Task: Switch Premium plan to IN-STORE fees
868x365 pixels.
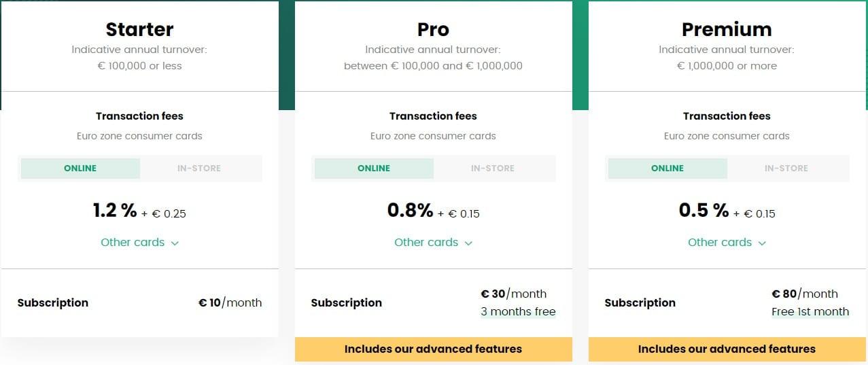Action: click(786, 169)
